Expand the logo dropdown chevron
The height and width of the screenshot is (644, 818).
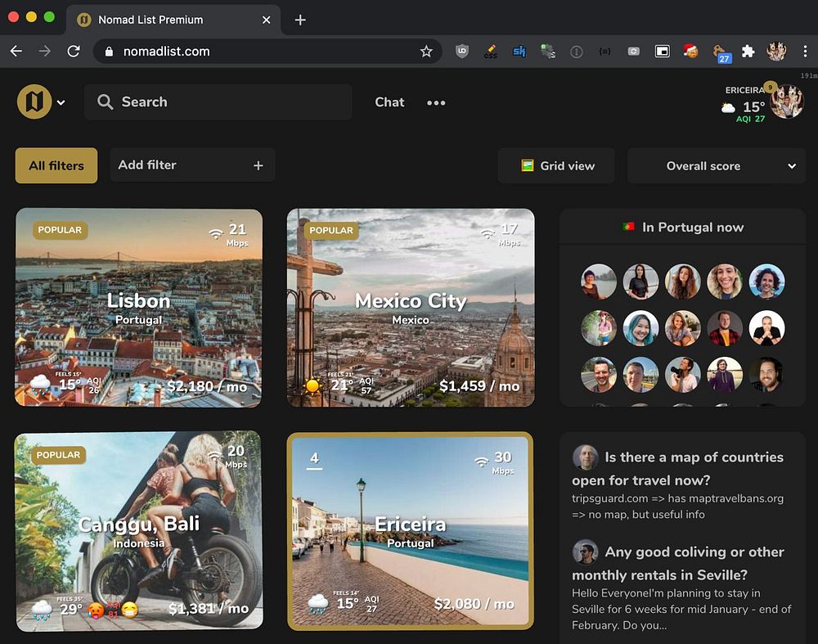tap(61, 103)
